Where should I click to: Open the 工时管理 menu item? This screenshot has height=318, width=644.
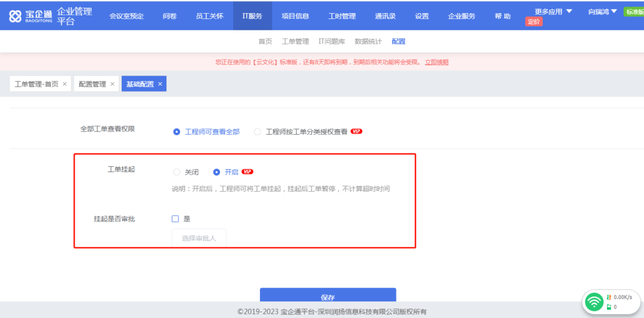point(342,16)
